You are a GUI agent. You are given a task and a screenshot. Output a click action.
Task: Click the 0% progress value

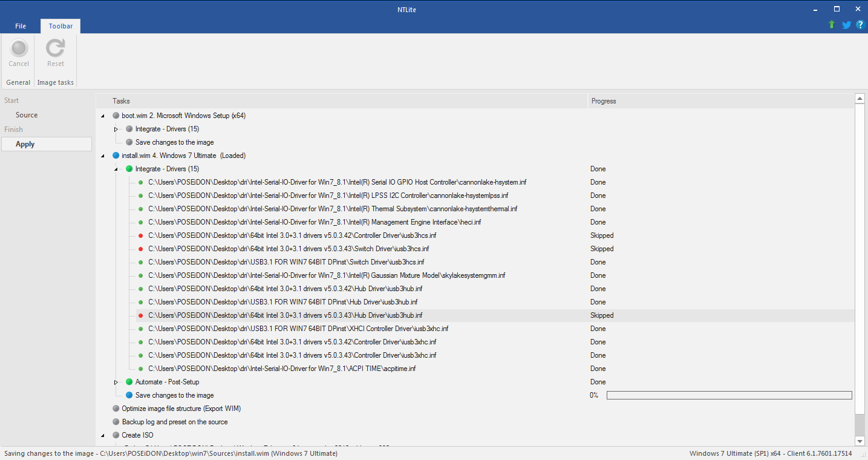[594, 395]
